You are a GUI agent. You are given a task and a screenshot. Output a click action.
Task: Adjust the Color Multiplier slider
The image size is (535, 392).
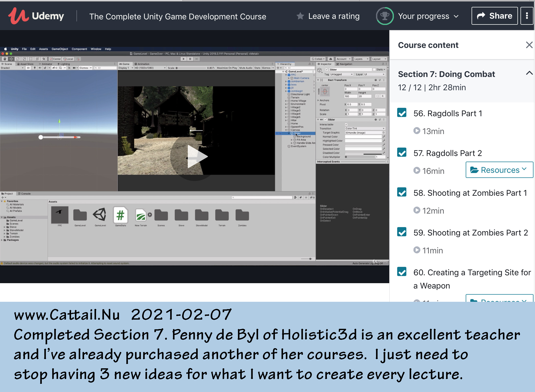(x=360, y=157)
